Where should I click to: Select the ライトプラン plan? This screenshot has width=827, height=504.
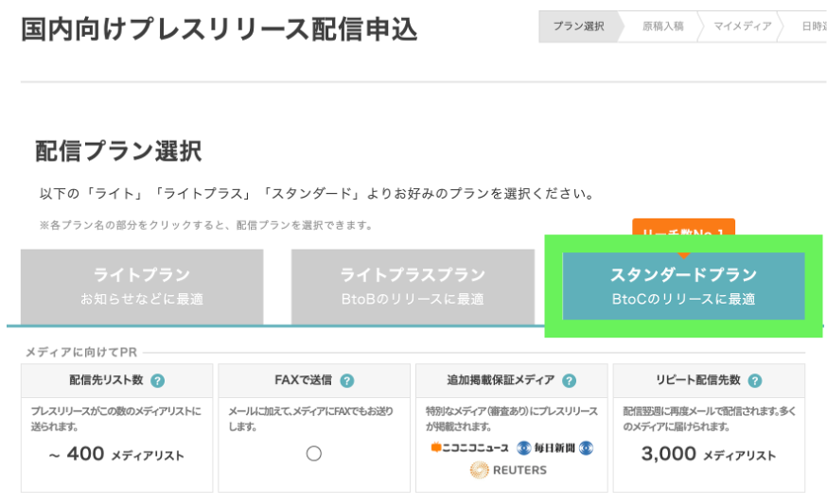click(142, 286)
